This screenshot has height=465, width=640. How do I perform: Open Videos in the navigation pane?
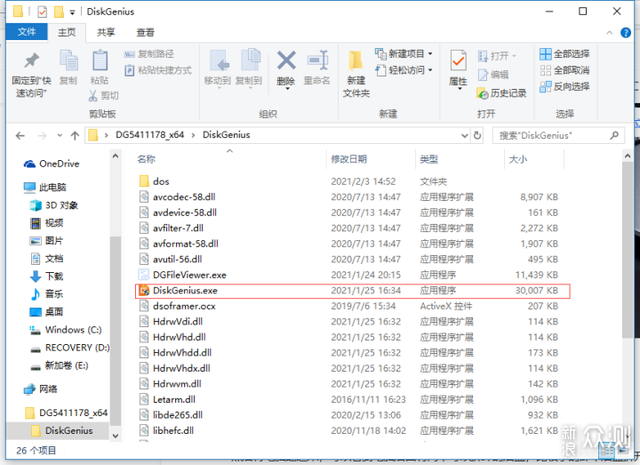47,223
